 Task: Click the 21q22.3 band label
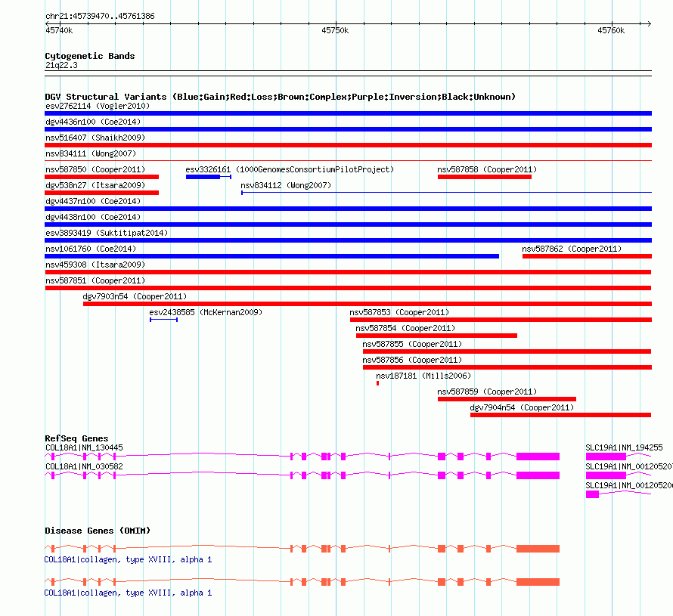61,65
